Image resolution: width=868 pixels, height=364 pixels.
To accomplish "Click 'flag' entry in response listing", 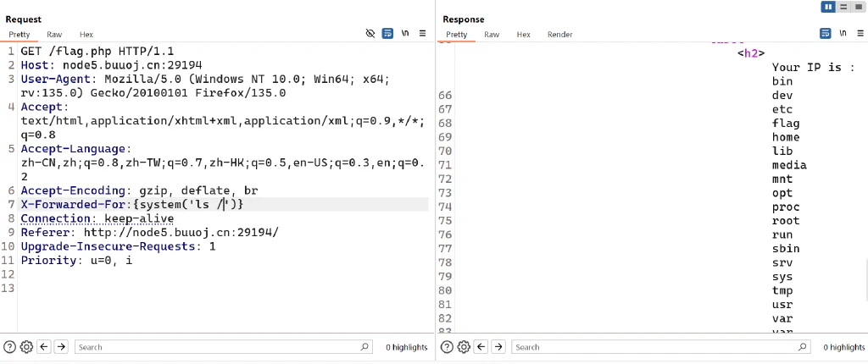I will 786,124.
